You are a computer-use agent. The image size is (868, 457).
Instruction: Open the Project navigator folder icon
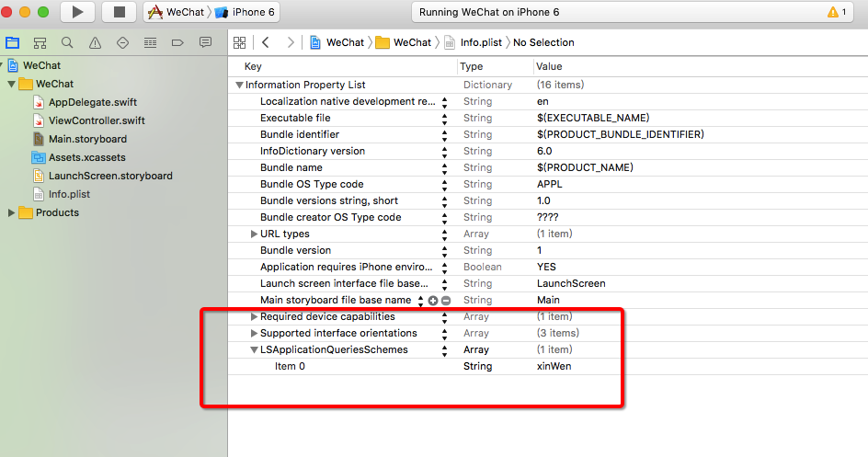pyautogui.click(x=12, y=42)
